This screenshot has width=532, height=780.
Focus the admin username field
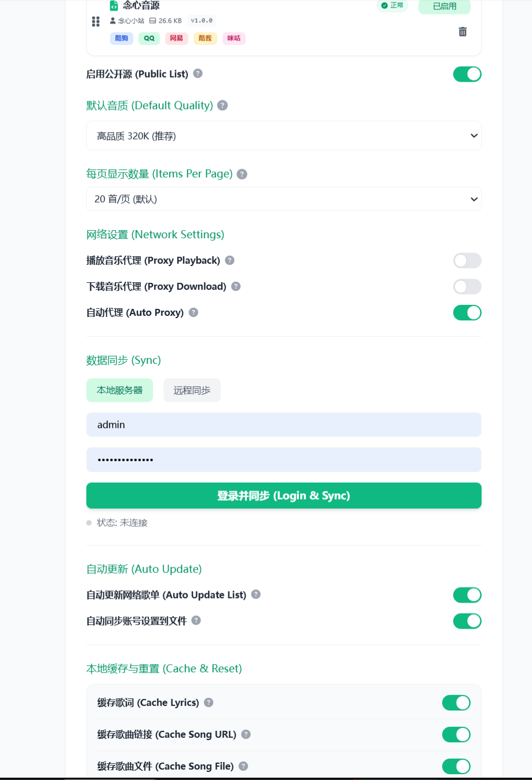[x=284, y=425]
